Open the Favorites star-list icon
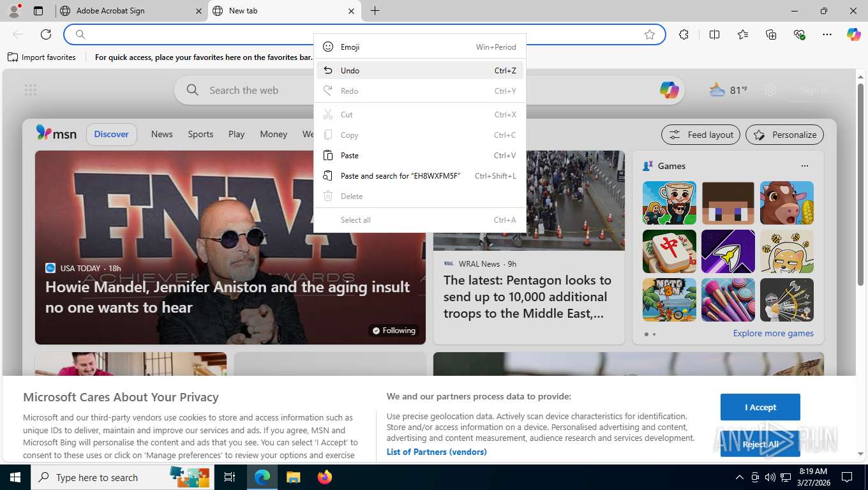This screenshot has width=868, height=490. [x=743, y=34]
